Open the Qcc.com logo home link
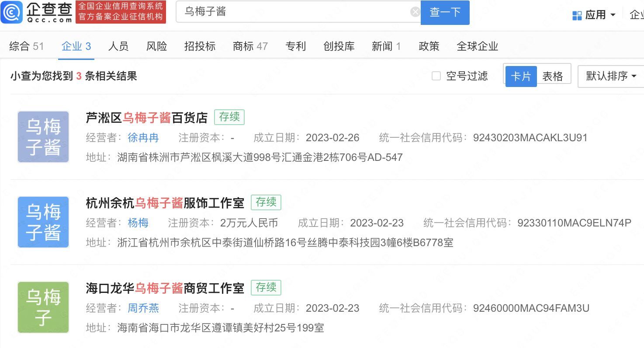Image resolution: width=644 pixels, height=348 pixels. pos(37,12)
